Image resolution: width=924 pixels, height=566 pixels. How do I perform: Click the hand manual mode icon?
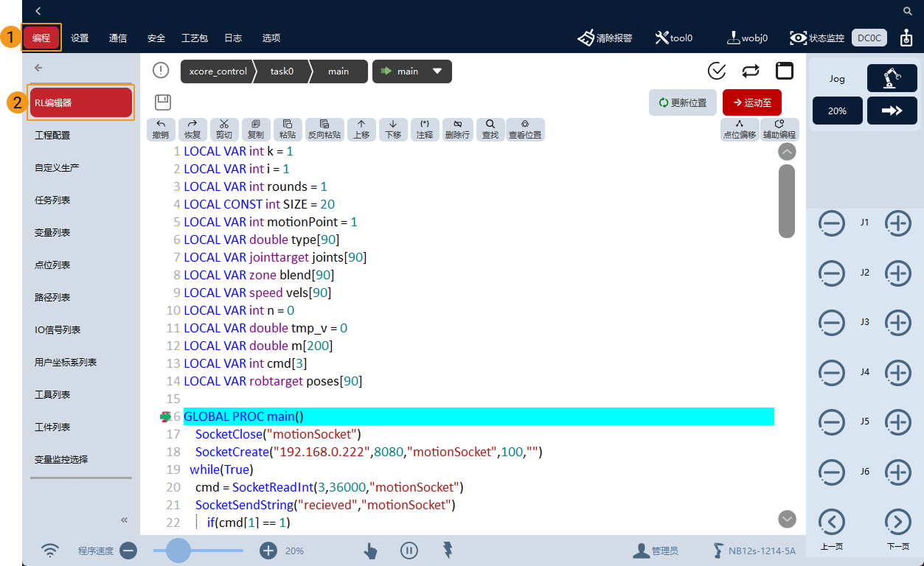[x=370, y=550]
